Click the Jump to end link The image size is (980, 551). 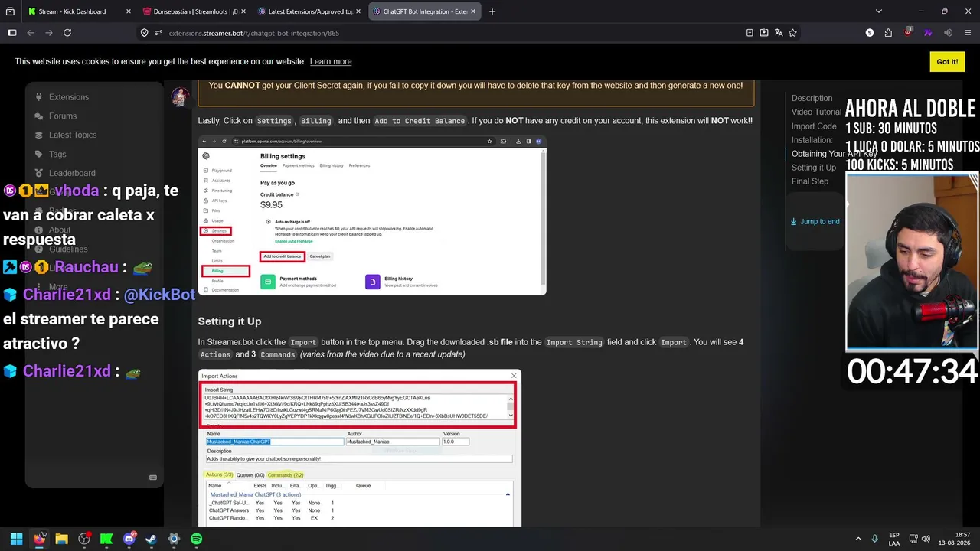[815, 222]
